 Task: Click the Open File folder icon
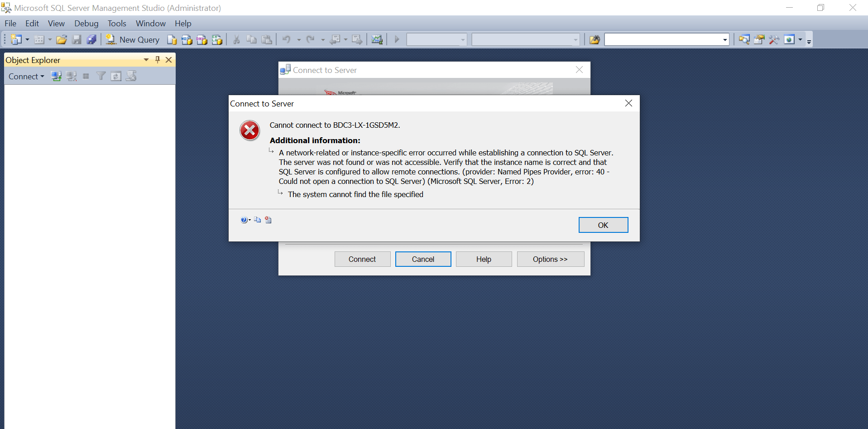(62, 40)
